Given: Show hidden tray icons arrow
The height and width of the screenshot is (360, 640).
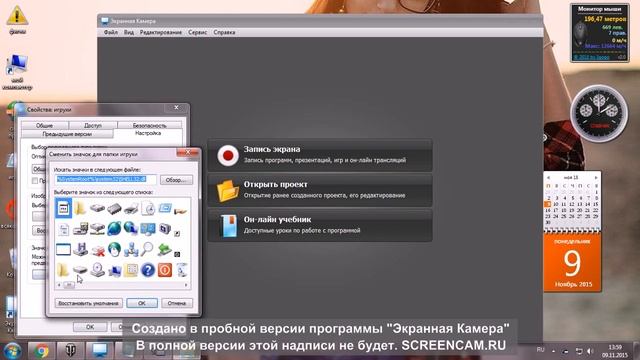Looking at the screenshot, I should pos(553,351).
